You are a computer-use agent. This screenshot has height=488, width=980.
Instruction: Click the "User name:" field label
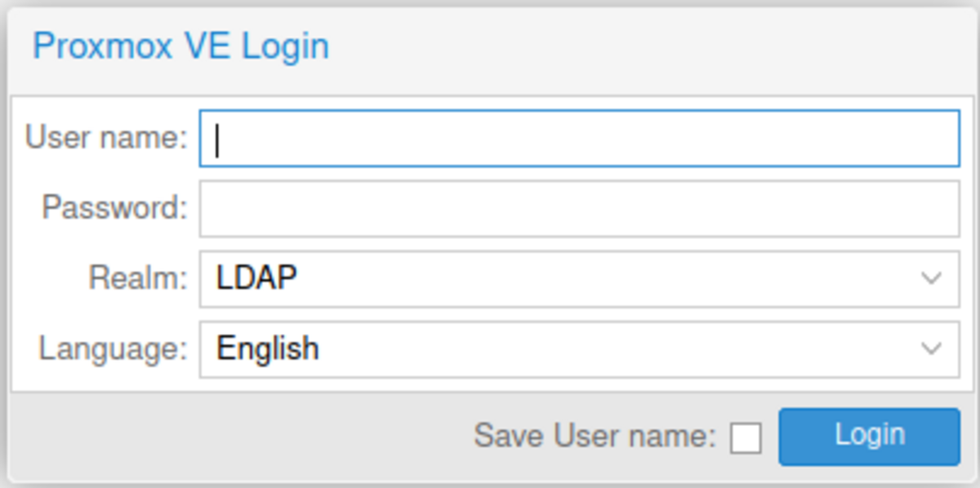[x=106, y=138]
